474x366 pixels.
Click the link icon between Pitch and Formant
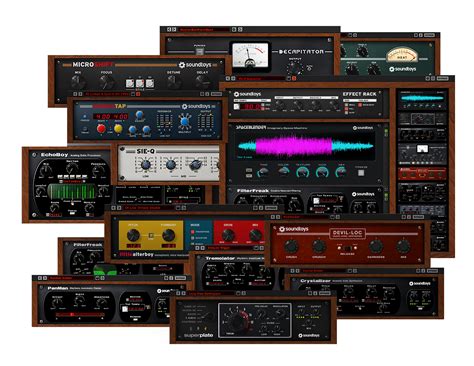(151, 235)
